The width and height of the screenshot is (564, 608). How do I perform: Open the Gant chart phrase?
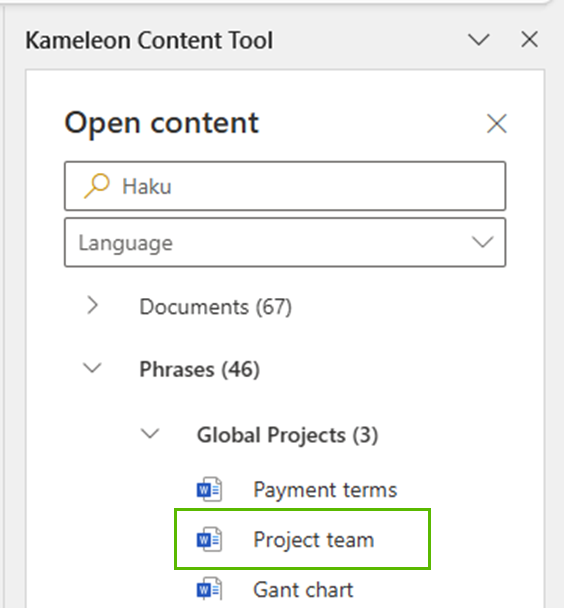tap(303, 590)
